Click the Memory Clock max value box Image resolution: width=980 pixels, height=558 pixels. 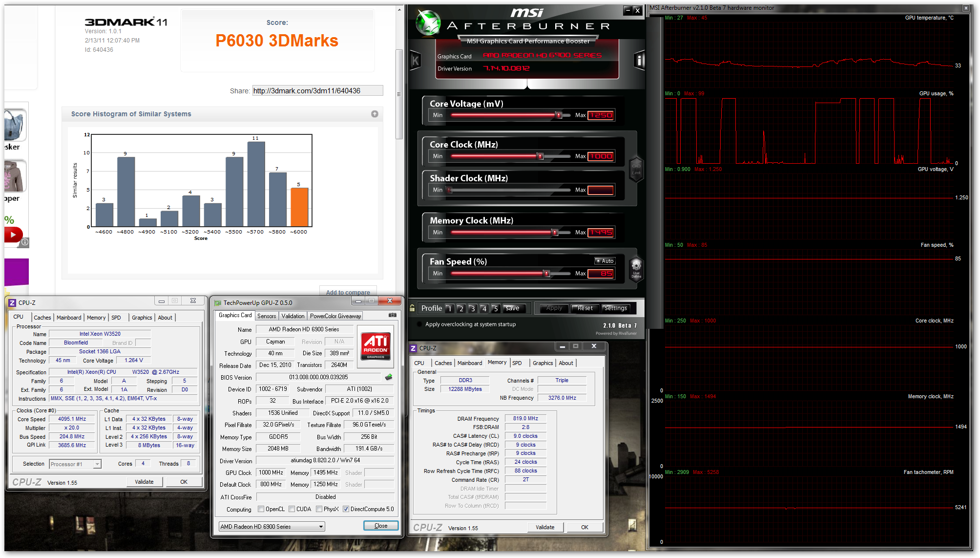click(x=601, y=233)
